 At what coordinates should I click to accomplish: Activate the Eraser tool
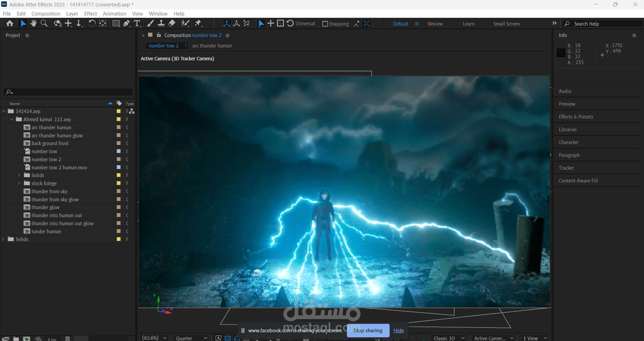[x=172, y=23]
